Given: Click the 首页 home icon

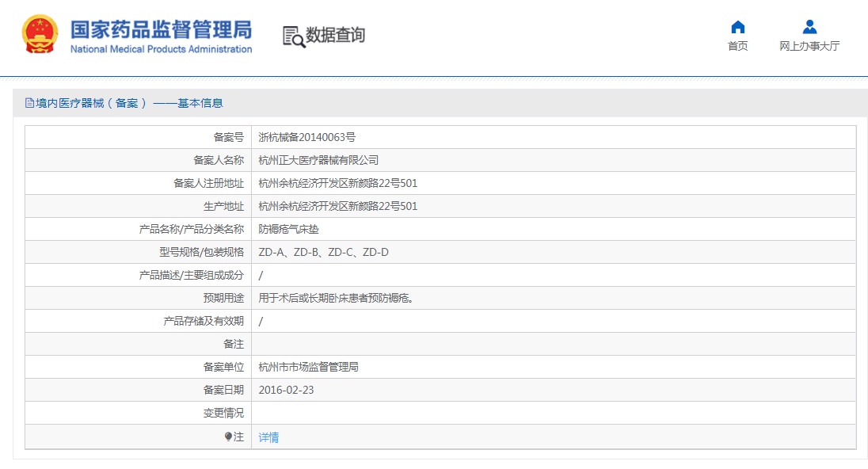Looking at the screenshot, I should pyautogui.click(x=738, y=27).
